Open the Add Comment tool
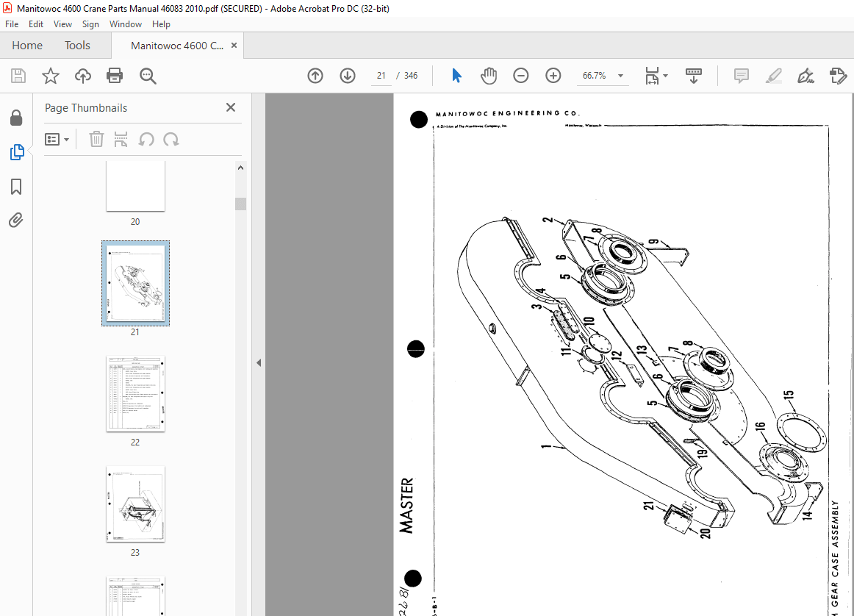 [741, 75]
